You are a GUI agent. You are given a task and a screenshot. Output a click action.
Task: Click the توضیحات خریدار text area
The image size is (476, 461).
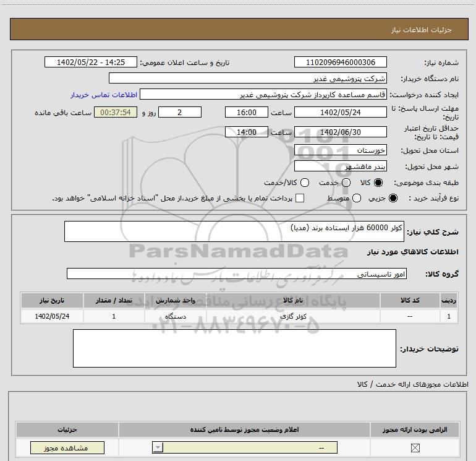[234, 348]
